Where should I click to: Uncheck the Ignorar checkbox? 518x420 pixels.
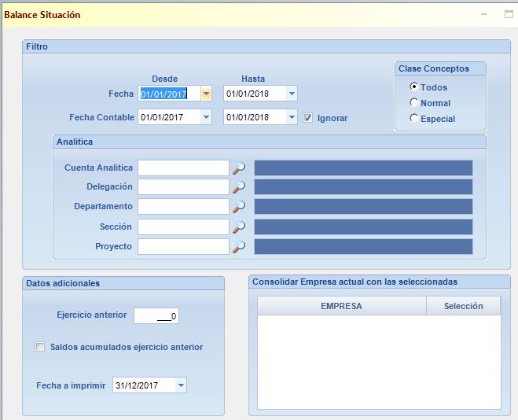pyautogui.click(x=307, y=118)
